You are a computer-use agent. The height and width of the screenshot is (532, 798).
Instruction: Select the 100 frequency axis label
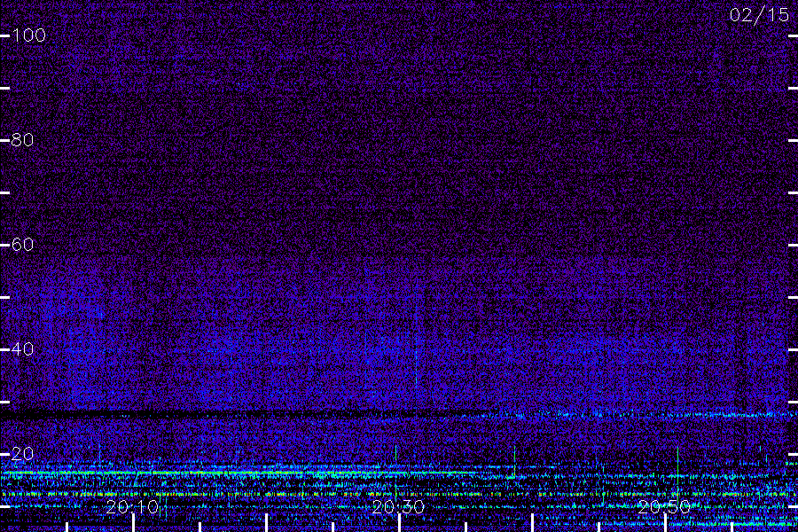click(28, 35)
